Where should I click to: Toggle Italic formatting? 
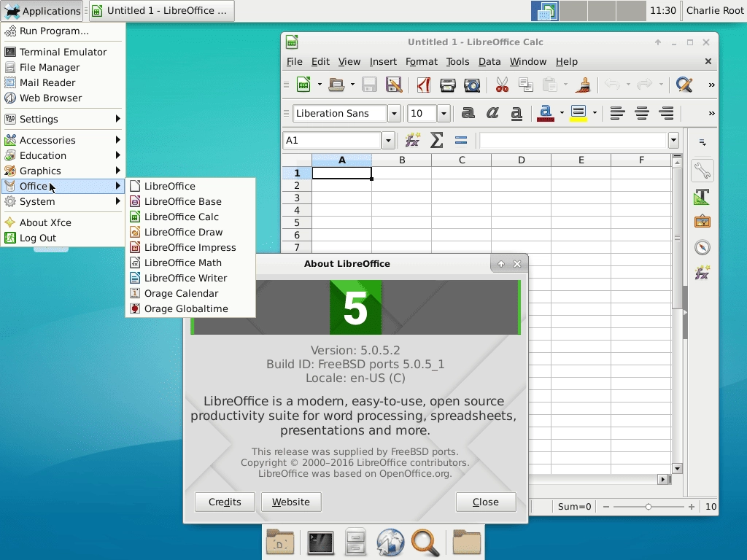coord(492,113)
